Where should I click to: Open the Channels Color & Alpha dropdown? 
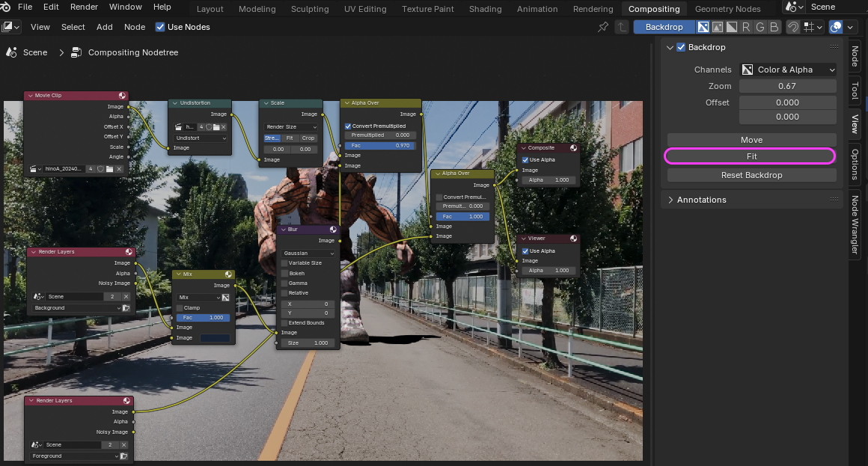click(x=788, y=70)
